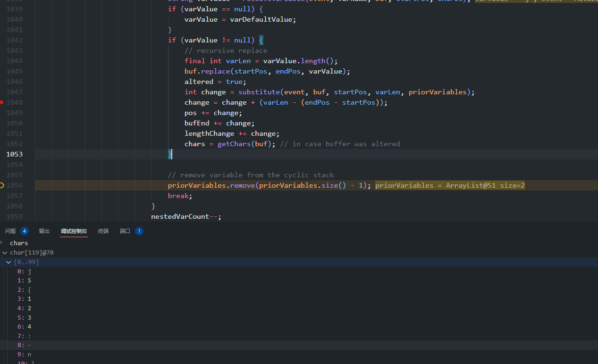Select the 'chars' expression entry in debug console
This screenshot has width=598, height=364.
(x=19, y=243)
